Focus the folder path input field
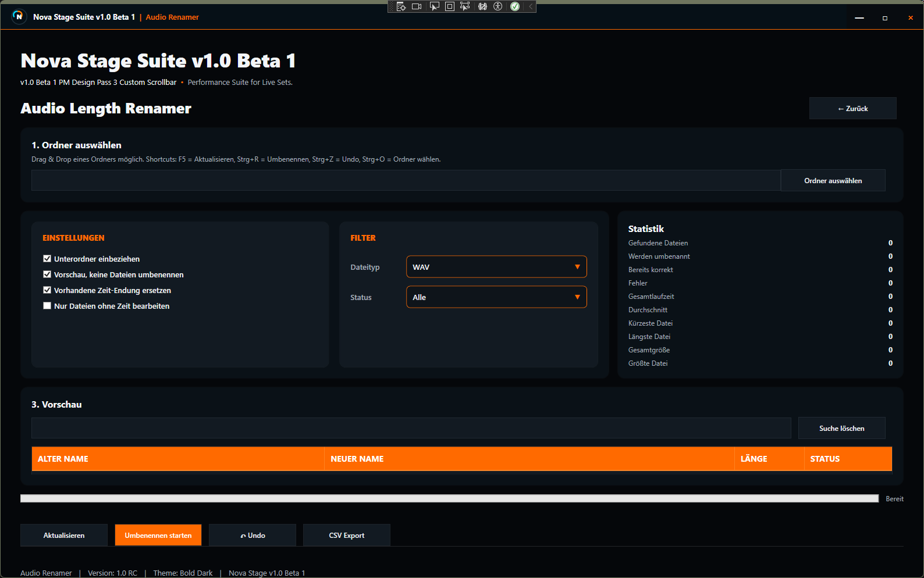 406,180
